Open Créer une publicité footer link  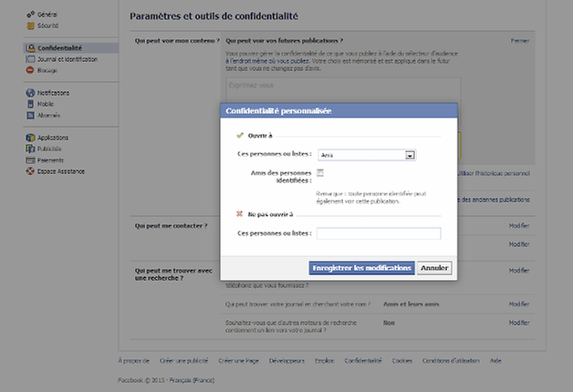tap(183, 361)
